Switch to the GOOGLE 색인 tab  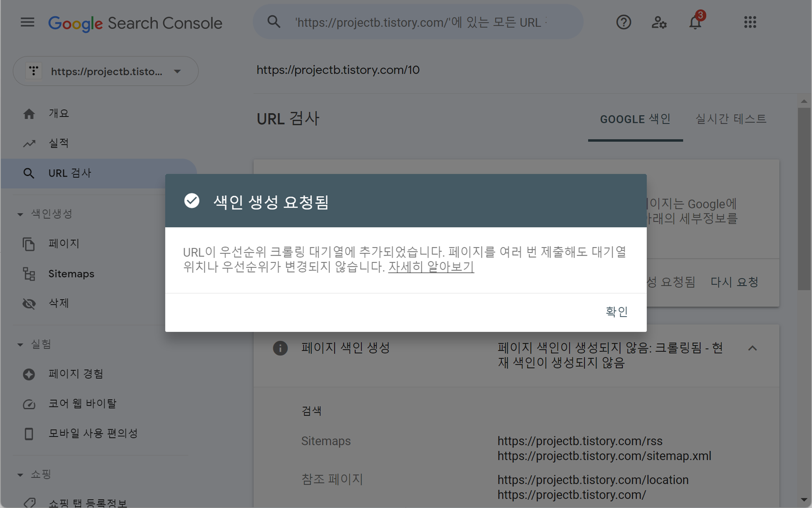click(x=635, y=119)
